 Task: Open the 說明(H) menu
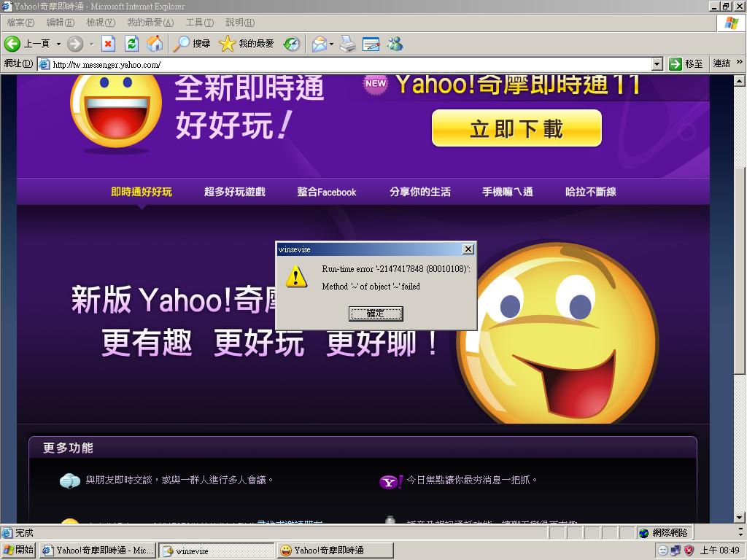pos(240,23)
